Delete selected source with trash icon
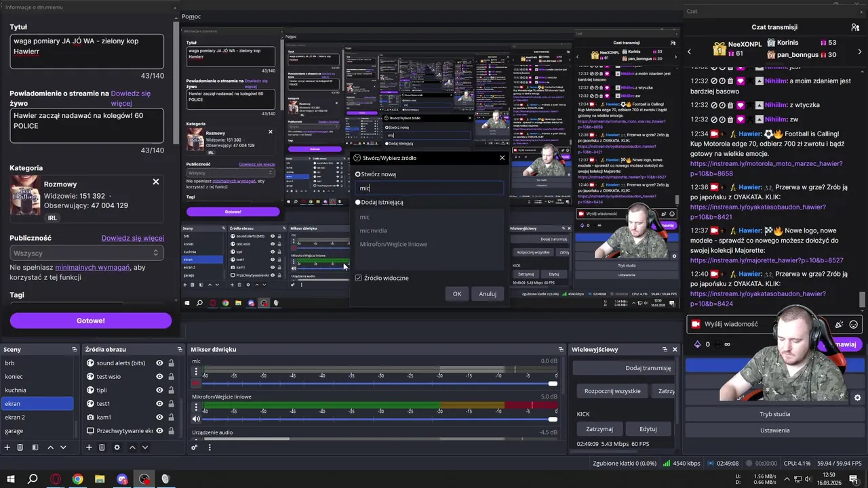The height and width of the screenshot is (488, 868). pyautogui.click(x=102, y=447)
